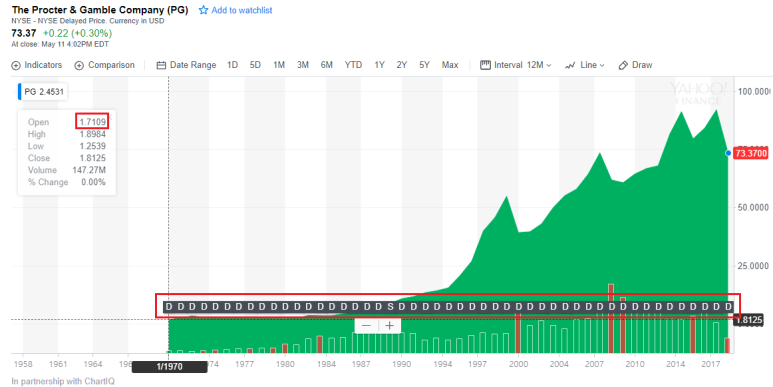This screenshot has height=387, width=773.
Task: Click the 1990 x-axis label
Action: [x=402, y=363]
